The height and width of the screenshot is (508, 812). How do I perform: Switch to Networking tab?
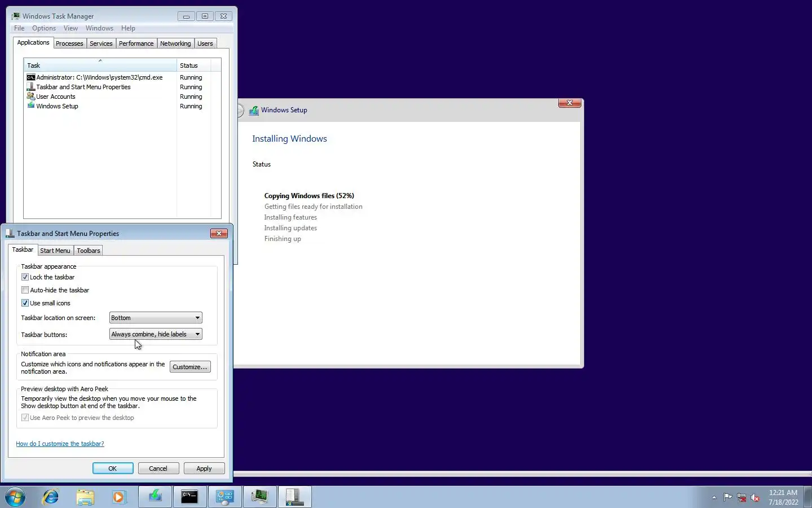(x=175, y=43)
